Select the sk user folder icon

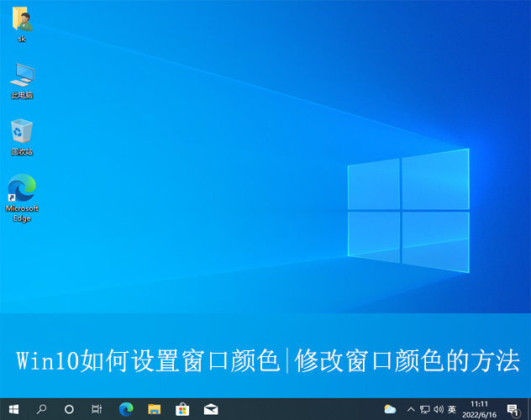point(22,24)
